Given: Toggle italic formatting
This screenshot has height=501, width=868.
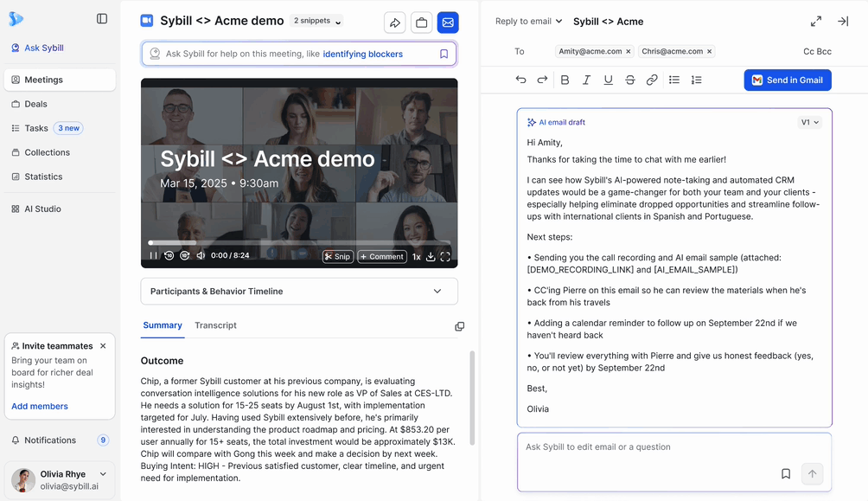Looking at the screenshot, I should [x=586, y=80].
